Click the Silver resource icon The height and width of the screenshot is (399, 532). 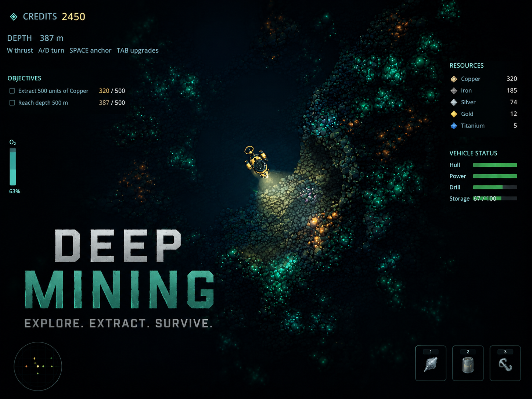click(454, 103)
